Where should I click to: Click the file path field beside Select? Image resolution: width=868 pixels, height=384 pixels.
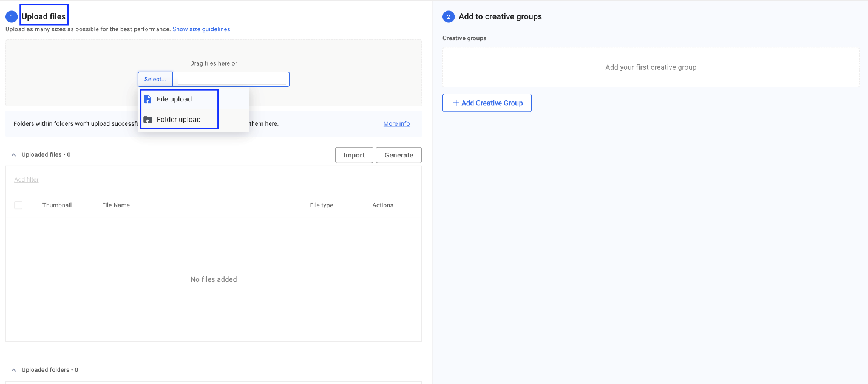click(231, 80)
